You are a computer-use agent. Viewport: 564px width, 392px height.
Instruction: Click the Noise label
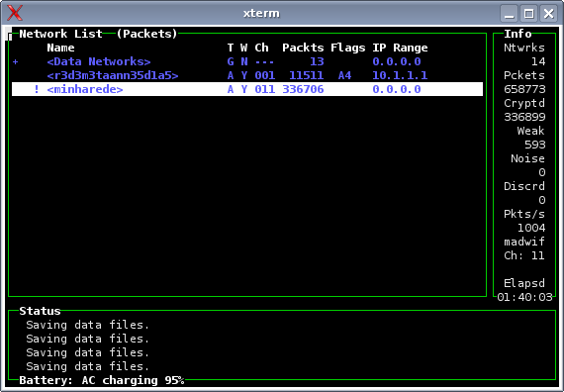(527, 158)
